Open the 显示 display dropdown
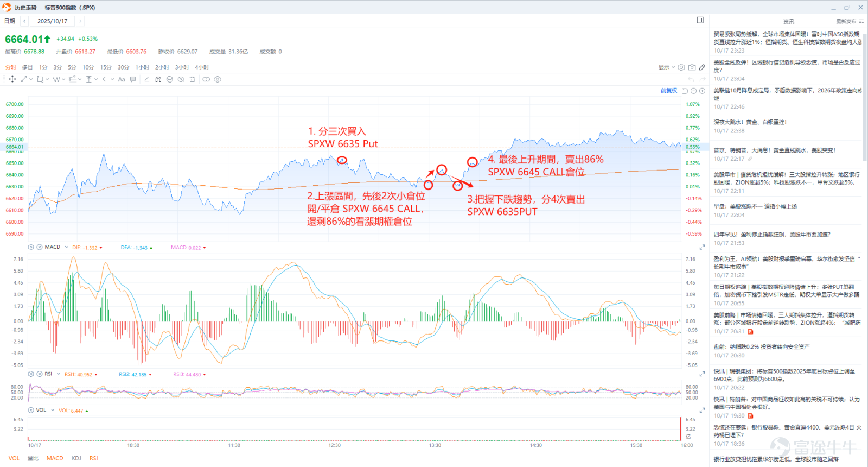The height and width of the screenshot is (467, 868). tap(667, 67)
